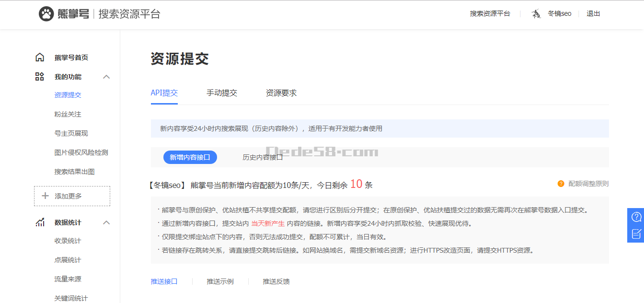Screen dimensions: 644x303
Task: Open 号主页展现 in the sidebar
Action: click(71, 133)
